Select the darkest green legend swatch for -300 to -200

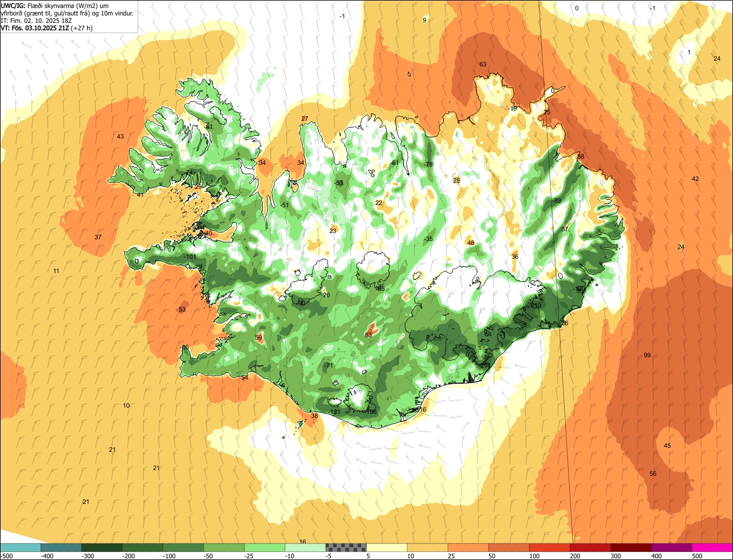pos(101,547)
